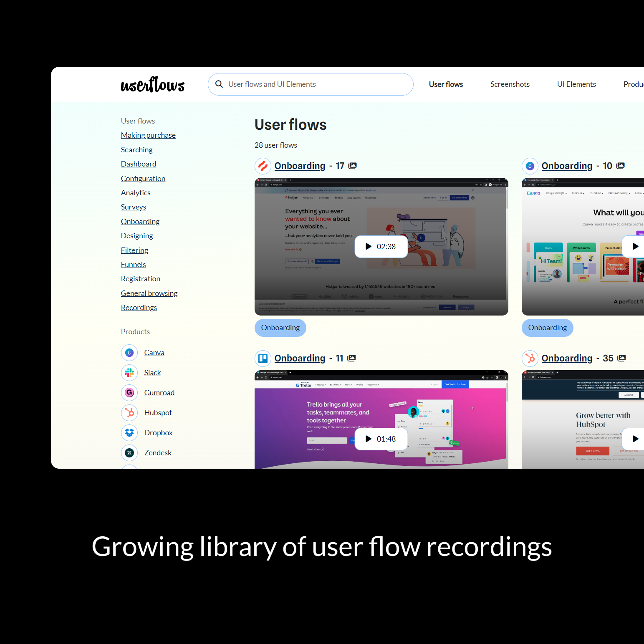Screen dimensions: 644x644
Task: Click the Trello logo icon beside Onboarding 11
Action: (263, 359)
